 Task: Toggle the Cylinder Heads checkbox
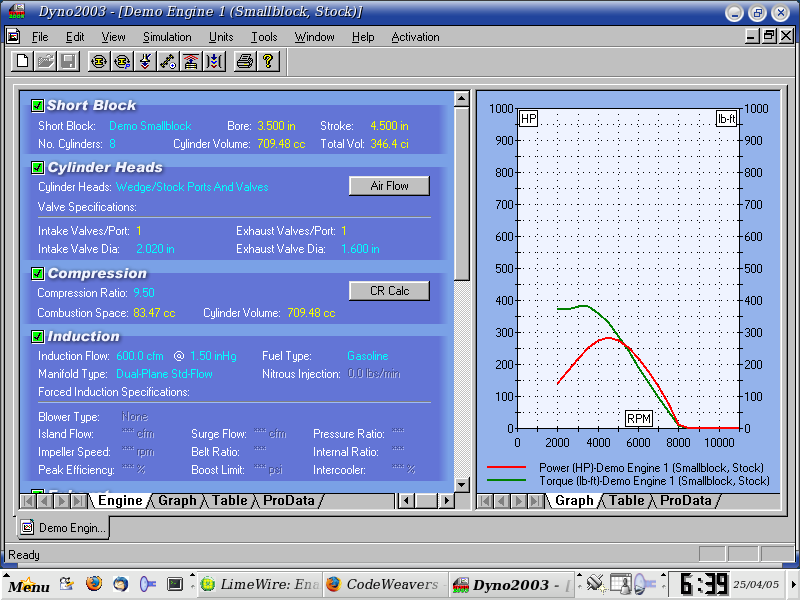tap(37, 167)
